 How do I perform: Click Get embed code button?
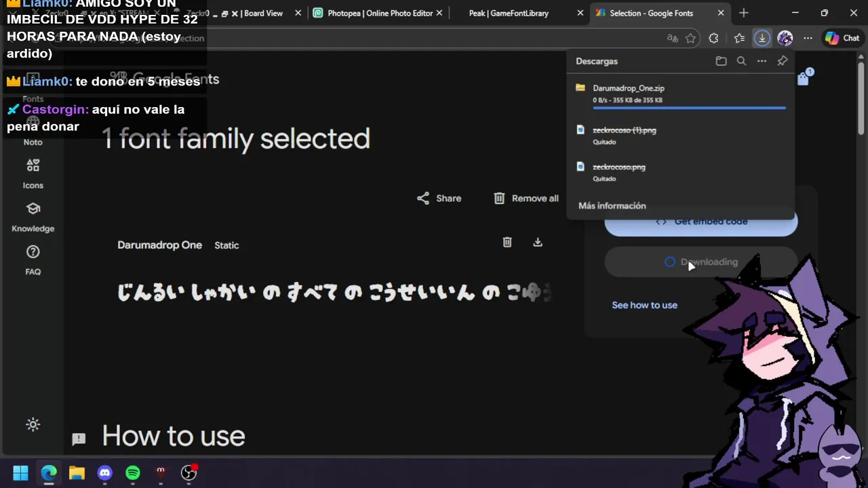701,222
